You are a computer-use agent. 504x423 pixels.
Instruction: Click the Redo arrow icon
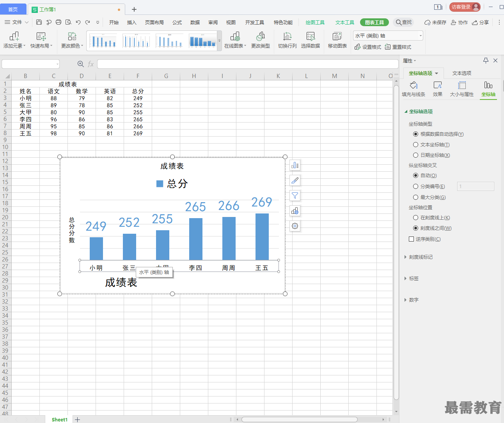tap(87, 22)
